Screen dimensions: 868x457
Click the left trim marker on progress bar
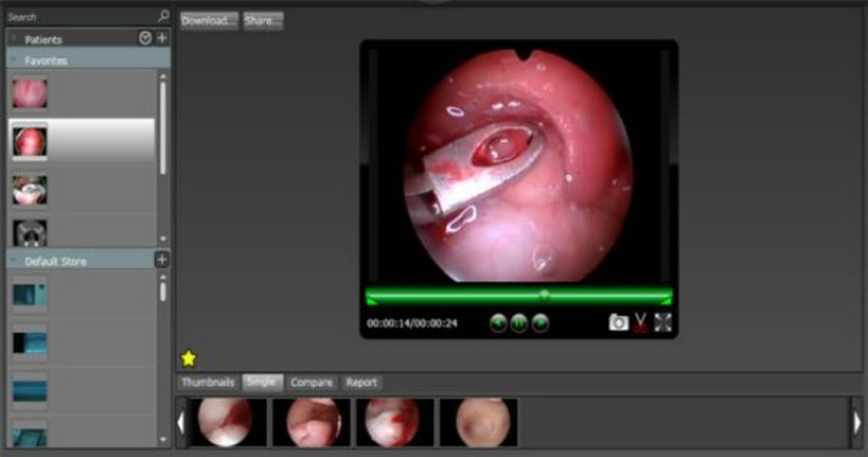370,300
